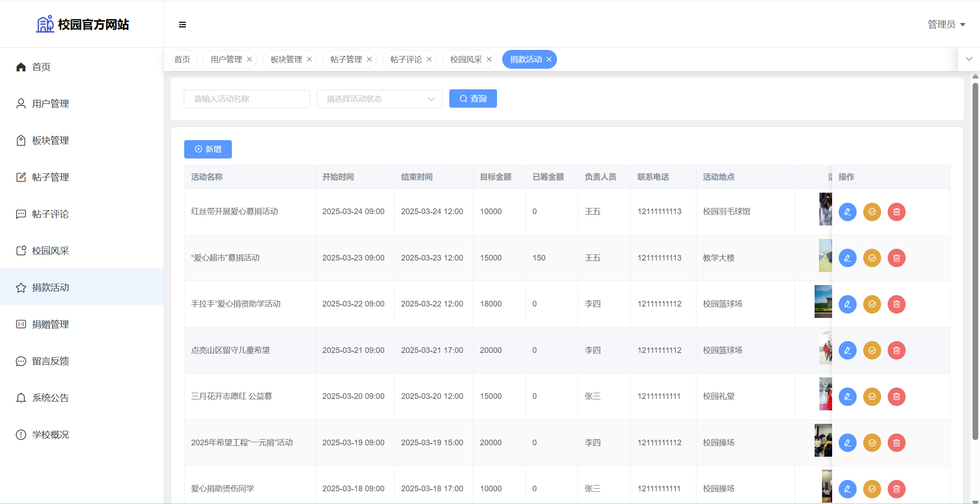Click edit icon for 点亮山区留守儿童希望 row
Screen dimensions: 980x504
pyautogui.click(x=847, y=350)
